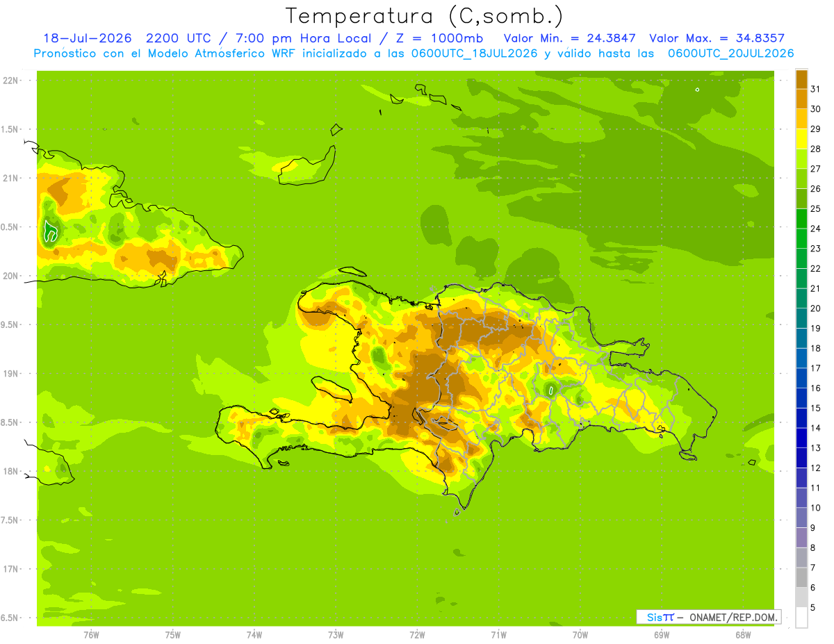This screenshot has width=834, height=644.
Task: Click the '21N' latitude axis label
Action: pos(10,179)
